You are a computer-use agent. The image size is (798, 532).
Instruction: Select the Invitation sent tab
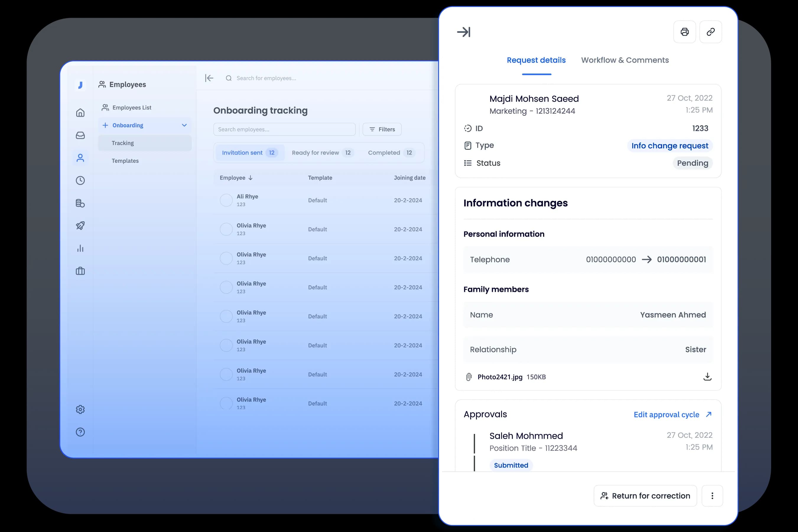click(250, 153)
